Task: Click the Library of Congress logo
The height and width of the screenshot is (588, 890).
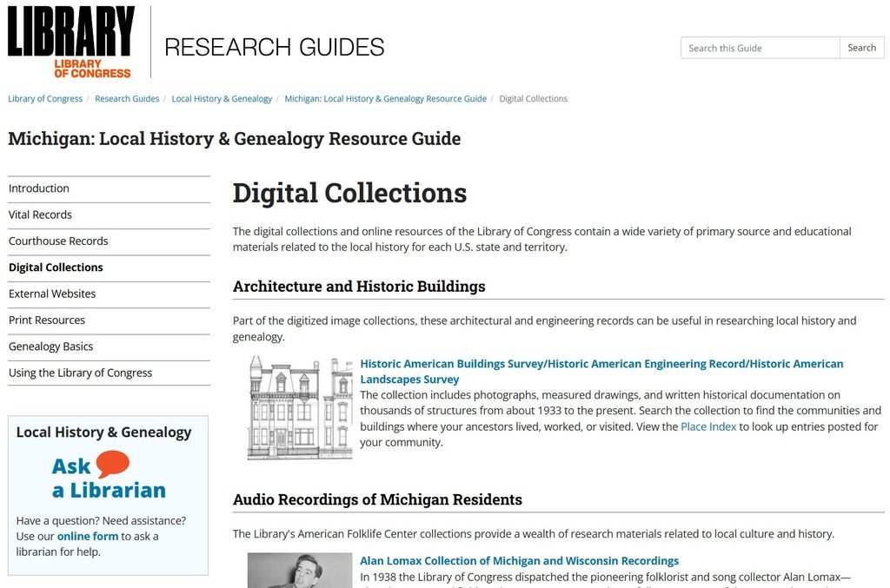Action: tap(71, 42)
